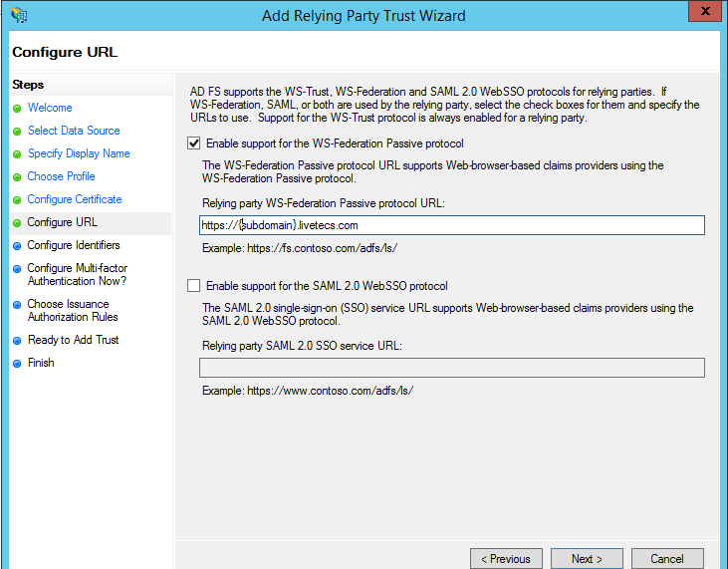Click the blue bullet beside Ready to Add Trust
The width and height of the screenshot is (728, 569).
click(17, 341)
